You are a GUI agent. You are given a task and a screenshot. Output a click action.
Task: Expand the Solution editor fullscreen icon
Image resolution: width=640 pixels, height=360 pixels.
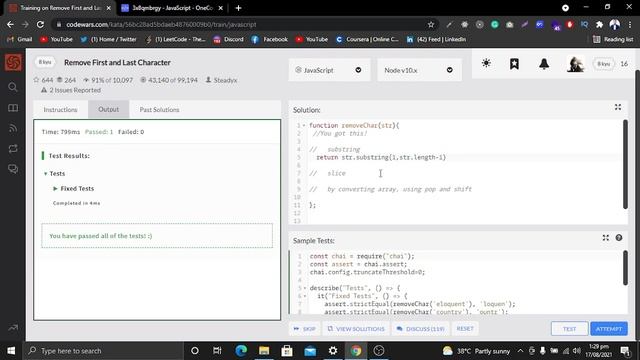[x=618, y=107]
